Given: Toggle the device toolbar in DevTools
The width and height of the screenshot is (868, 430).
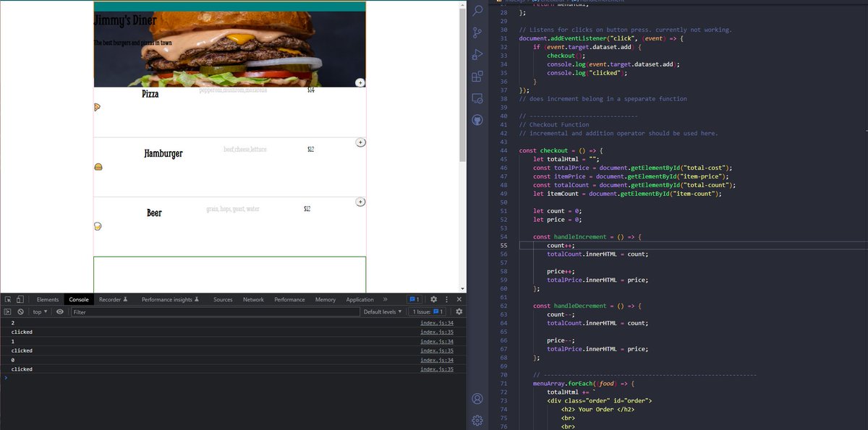Looking at the screenshot, I should click(x=20, y=299).
